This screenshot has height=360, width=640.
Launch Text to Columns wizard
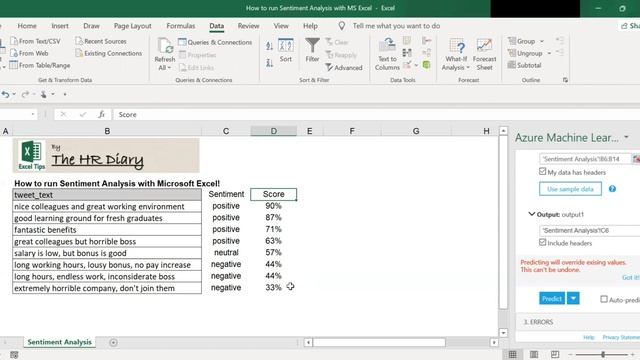click(x=387, y=54)
